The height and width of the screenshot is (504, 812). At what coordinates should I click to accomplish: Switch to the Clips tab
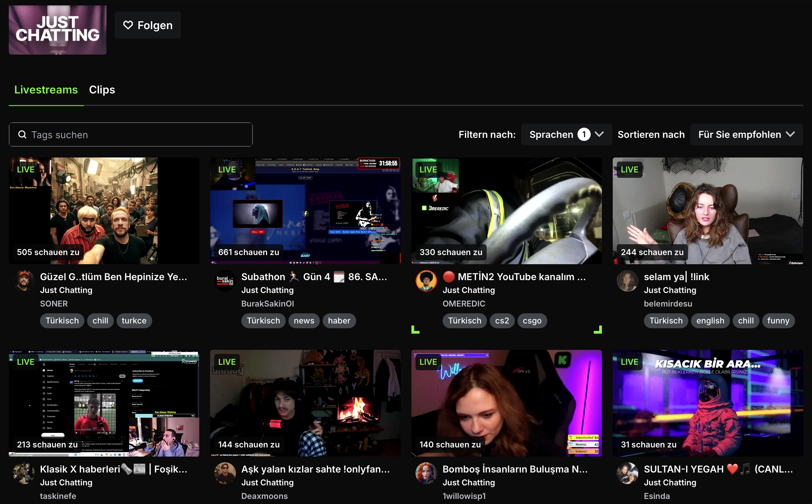coord(102,90)
